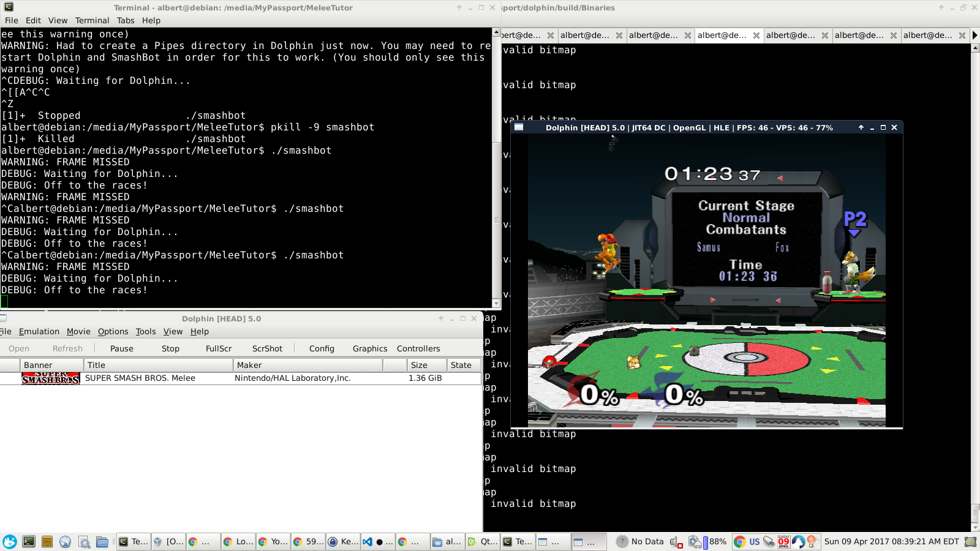
Task: Open Dolphin Help menu
Action: [200, 331]
